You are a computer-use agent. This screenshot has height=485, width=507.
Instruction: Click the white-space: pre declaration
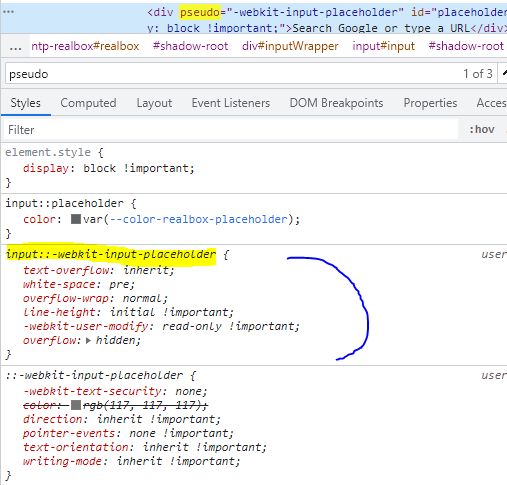79,284
